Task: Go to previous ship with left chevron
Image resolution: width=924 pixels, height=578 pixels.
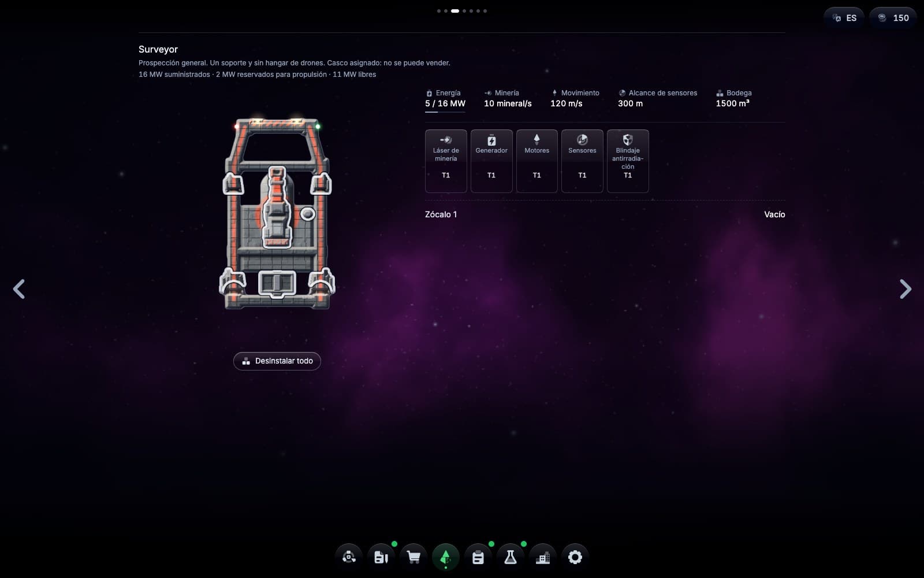Action: [x=19, y=289]
